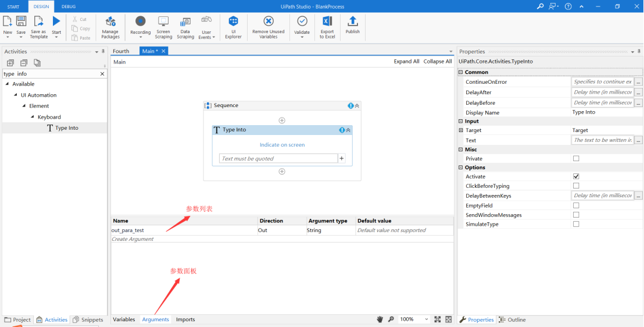
Task: Click the Cut toolbar item
Action: [x=80, y=19]
